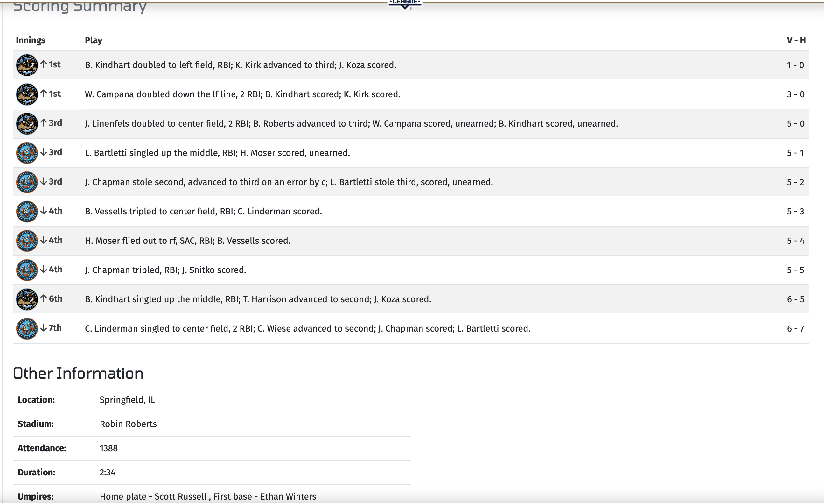Click the team logo beside the Linderman single in the 7th

[x=27, y=329]
